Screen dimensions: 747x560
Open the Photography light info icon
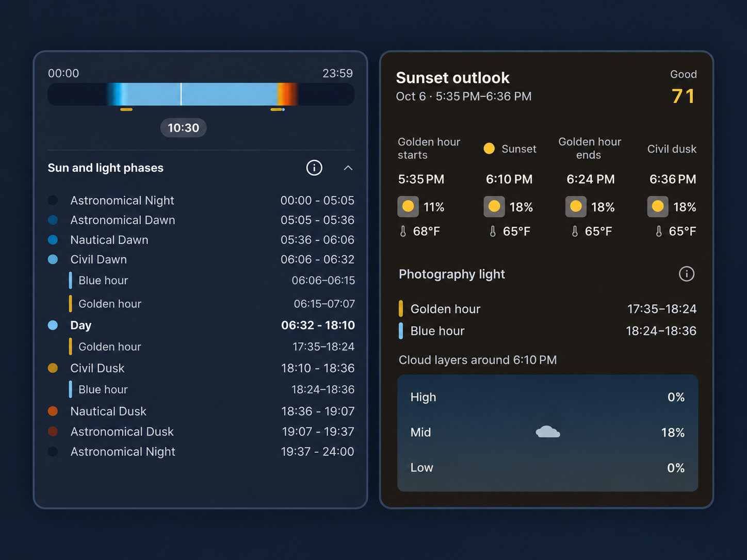coord(687,274)
